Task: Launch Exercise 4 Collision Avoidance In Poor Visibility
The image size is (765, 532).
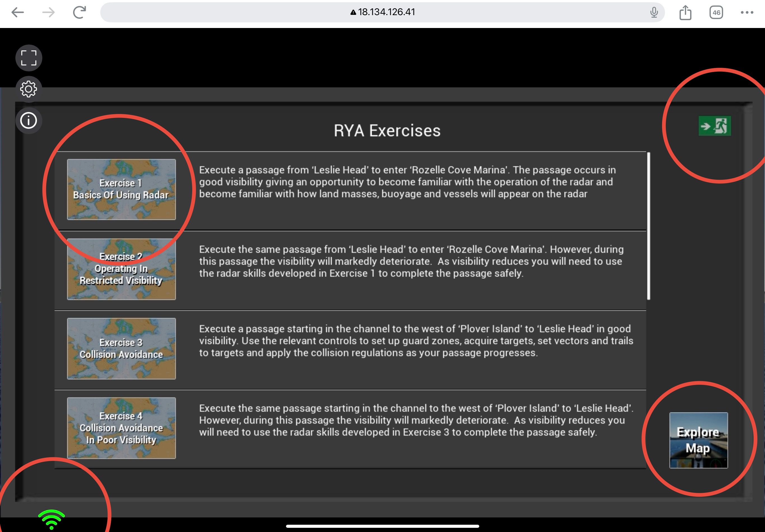Action: (121, 428)
